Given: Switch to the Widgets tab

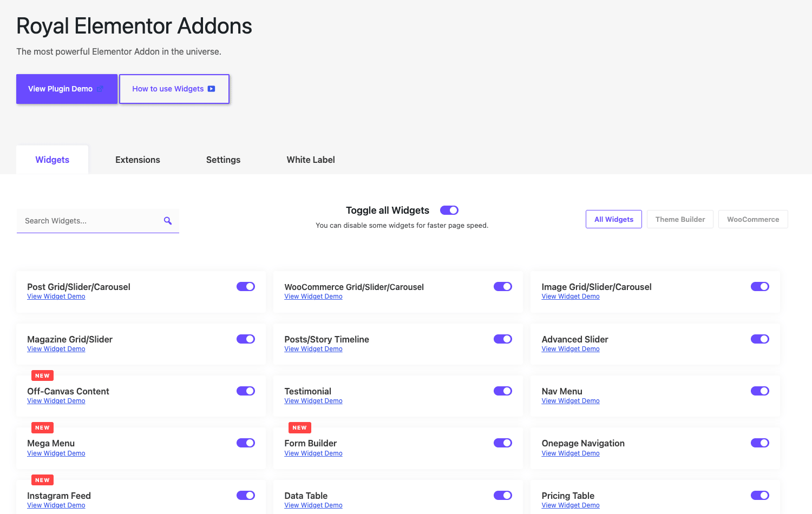Looking at the screenshot, I should 53,160.
